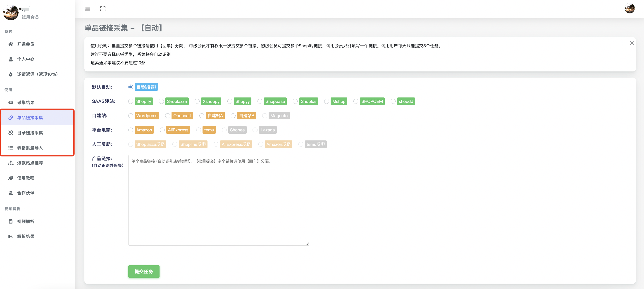Open the user avatar at top right
The height and width of the screenshot is (289, 644).
coord(629,9)
